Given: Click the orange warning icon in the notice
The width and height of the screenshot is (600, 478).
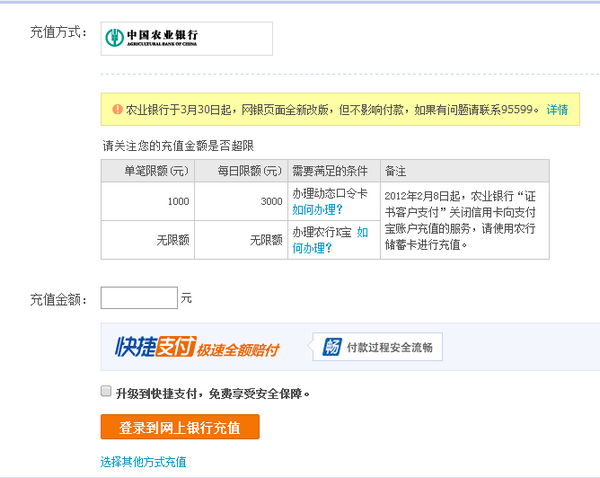Looking at the screenshot, I should pos(118,110).
